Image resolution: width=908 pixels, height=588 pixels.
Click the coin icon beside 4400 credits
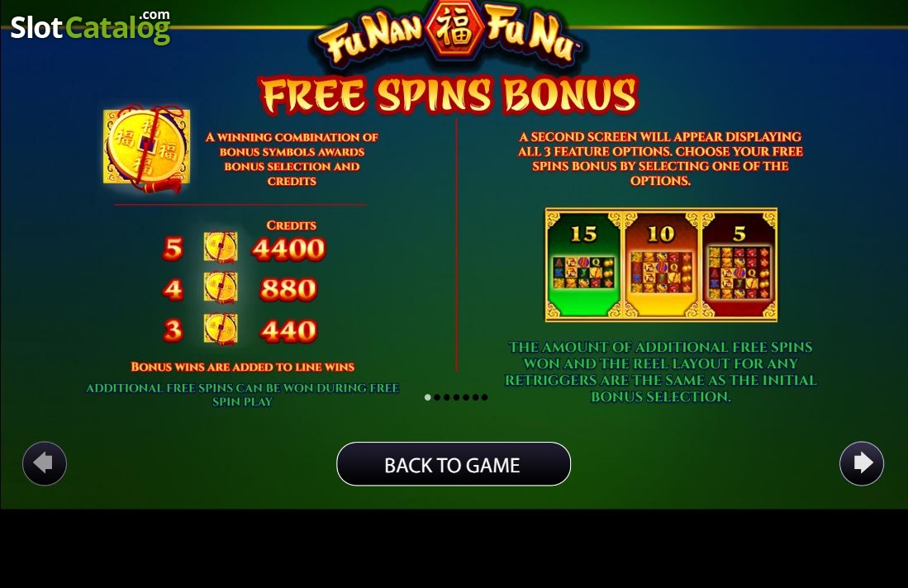click(221, 247)
